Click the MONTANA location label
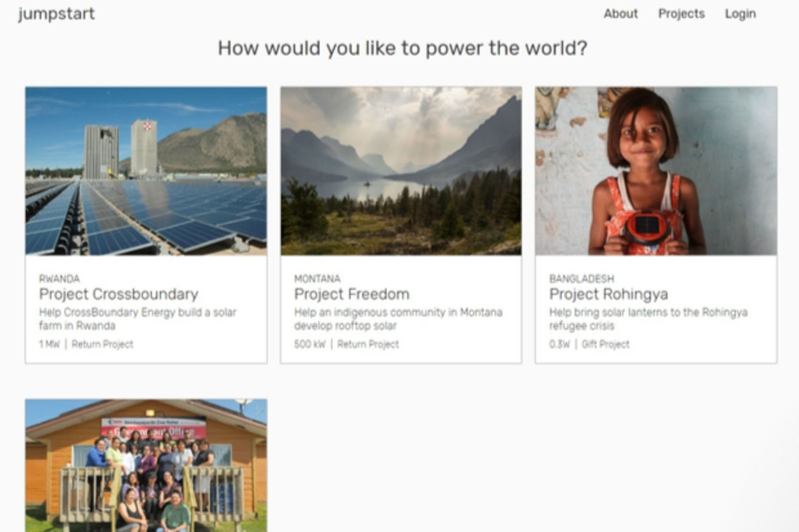This screenshot has height=532, width=799. [317, 279]
